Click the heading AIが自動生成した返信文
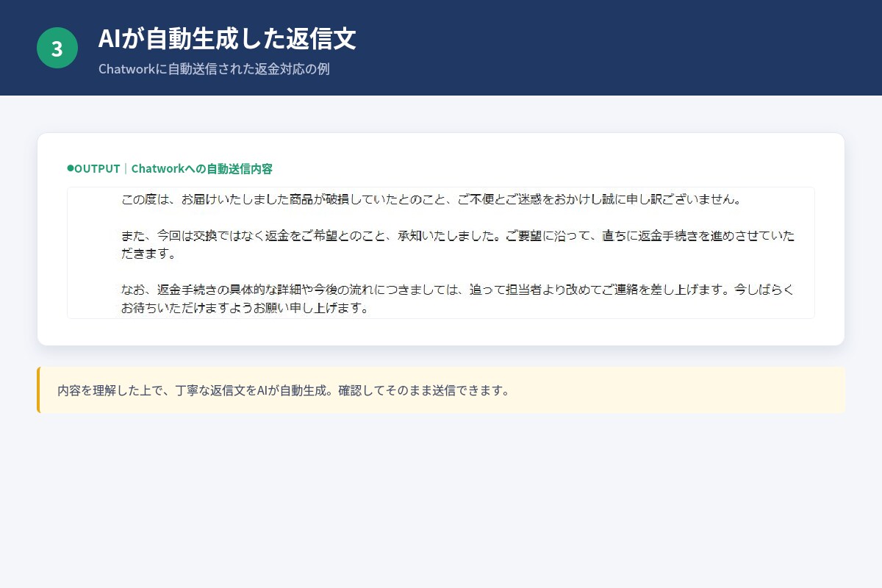The height and width of the screenshot is (588, 882). click(x=227, y=38)
